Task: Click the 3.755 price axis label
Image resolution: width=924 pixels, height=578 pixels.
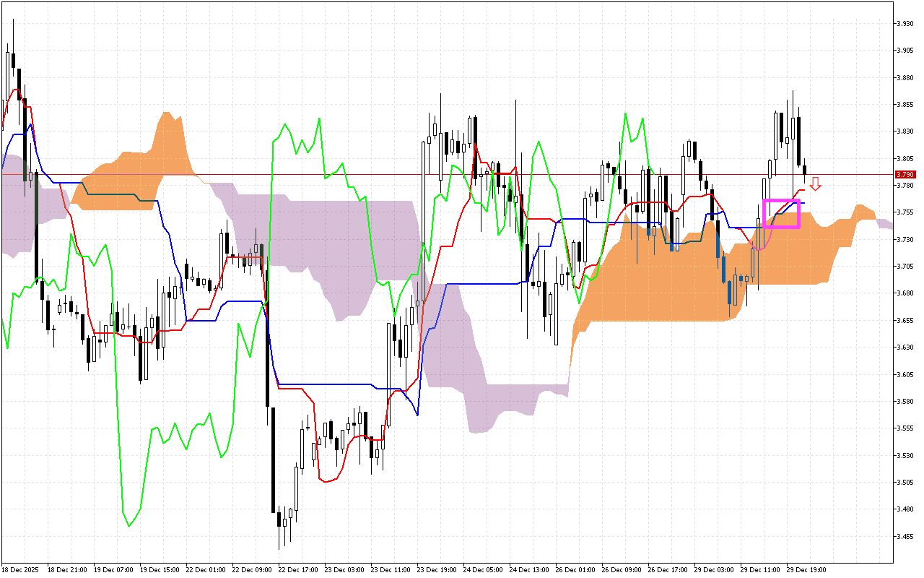Action: tap(905, 212)
